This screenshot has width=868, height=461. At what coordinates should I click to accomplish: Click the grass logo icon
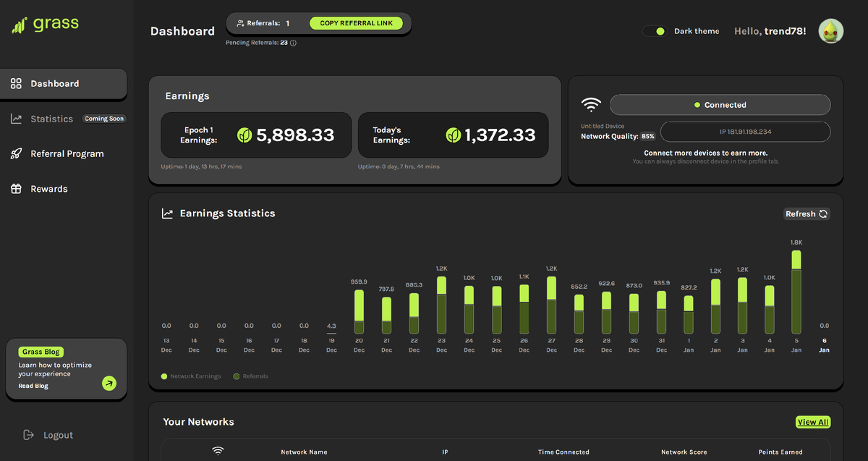pyautogui.click(x=20, y=25)
